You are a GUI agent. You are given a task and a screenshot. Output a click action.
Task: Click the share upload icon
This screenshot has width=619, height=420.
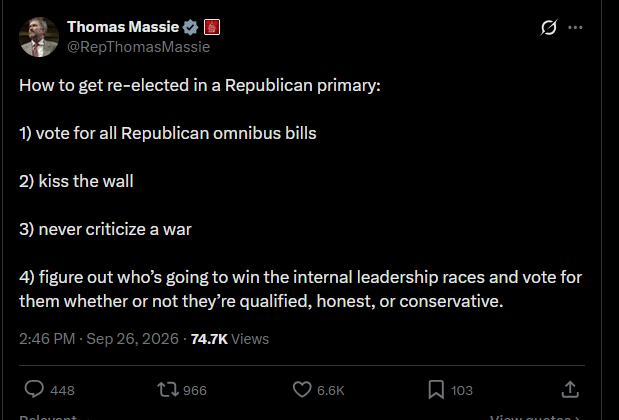570,389
